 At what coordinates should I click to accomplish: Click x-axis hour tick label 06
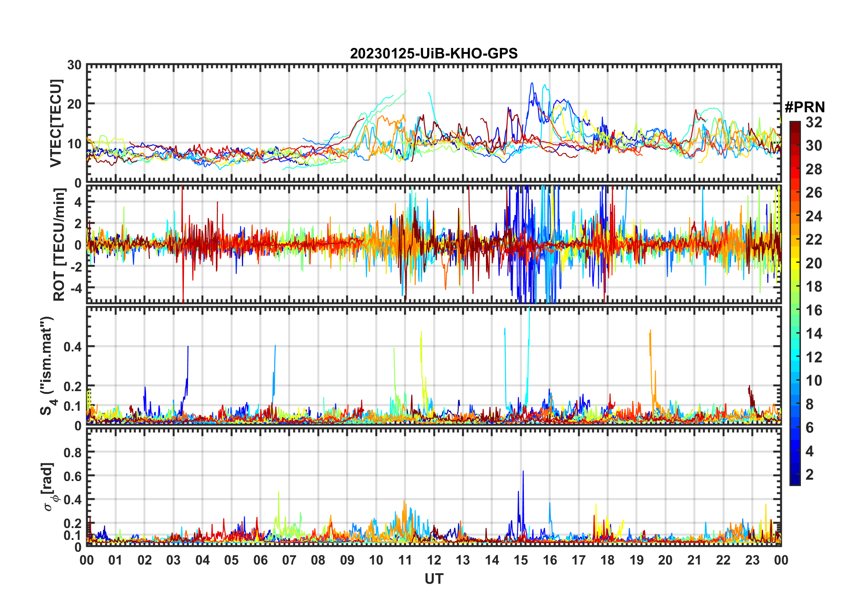(260, 560)
